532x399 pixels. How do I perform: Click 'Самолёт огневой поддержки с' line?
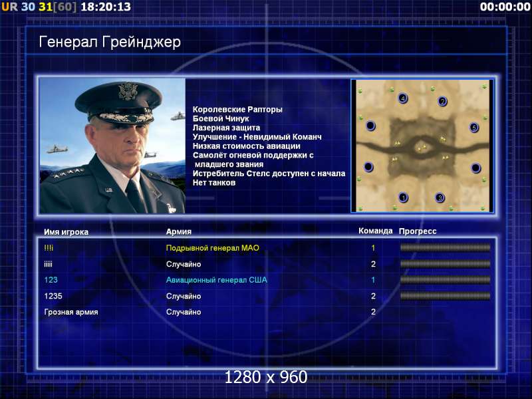[x=253, y=155]
